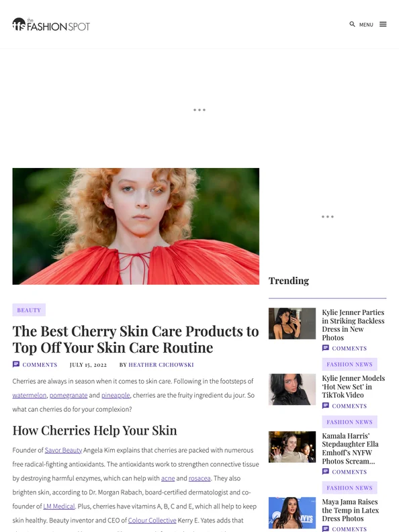
Task: Open the Savor Beauty link
Action: coord(63,450)
